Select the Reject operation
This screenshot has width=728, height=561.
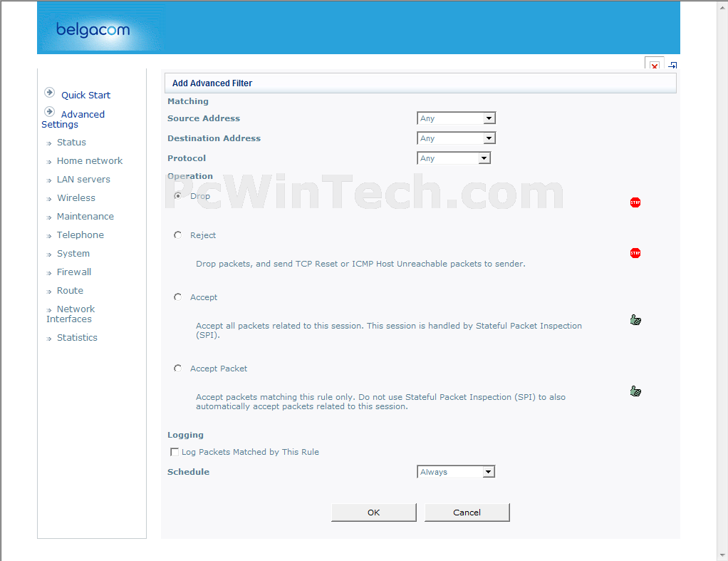pos(178,235)
